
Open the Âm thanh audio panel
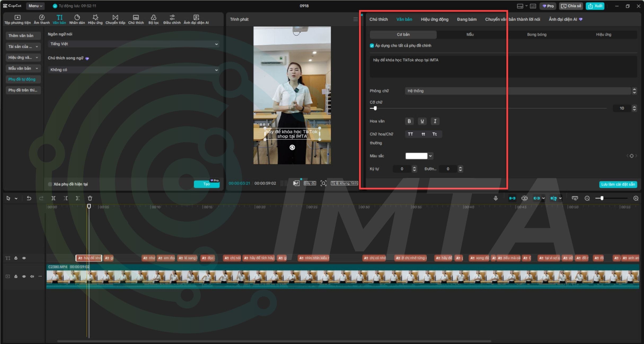pos(42,19)
